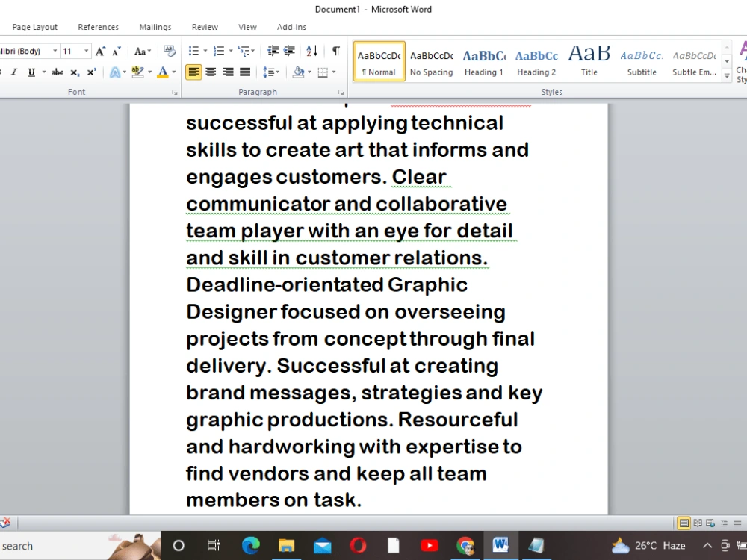Viewport: 747px width, 560px height.
Task: Open YouTube app from taskbar
Action: click(430, 545)
